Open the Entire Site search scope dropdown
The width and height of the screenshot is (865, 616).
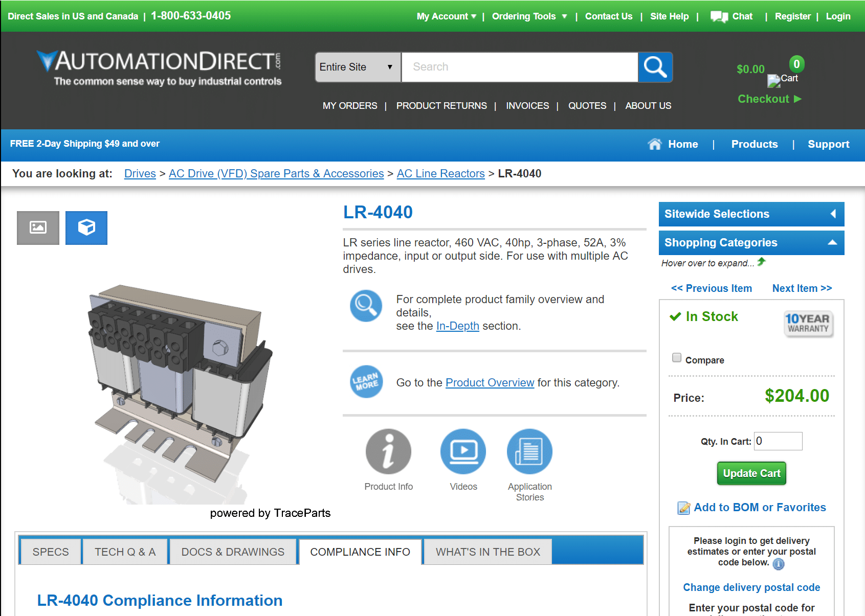tap(358, 67)
